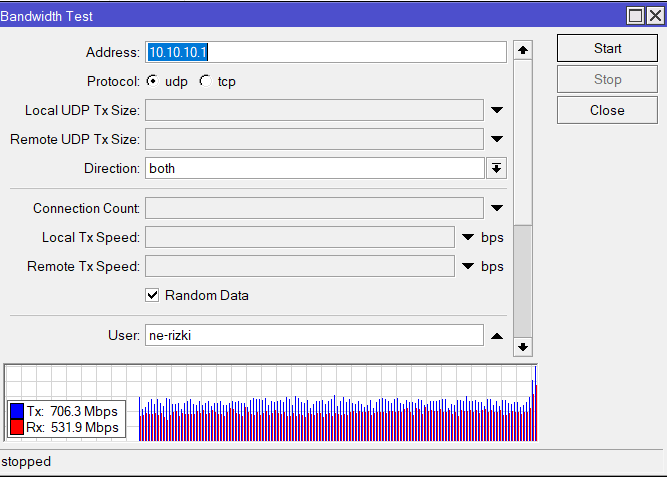
Task: Click the Remote Tx Speed input box
Action: click(x=300, y=266)
